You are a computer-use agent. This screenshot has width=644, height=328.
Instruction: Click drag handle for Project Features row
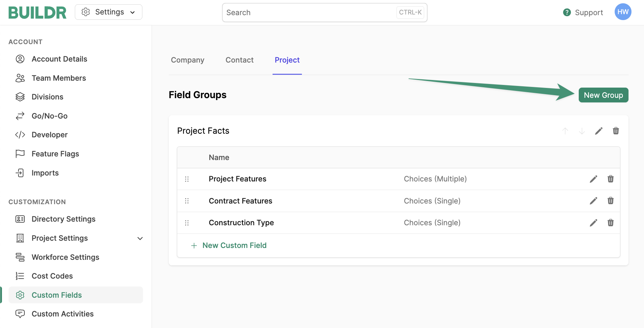(187, 179)
